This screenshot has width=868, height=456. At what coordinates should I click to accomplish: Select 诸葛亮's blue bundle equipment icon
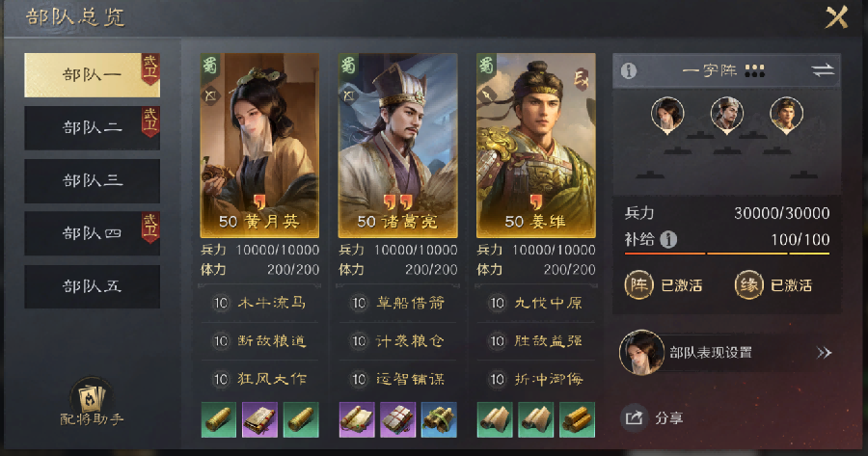point(439,419)
